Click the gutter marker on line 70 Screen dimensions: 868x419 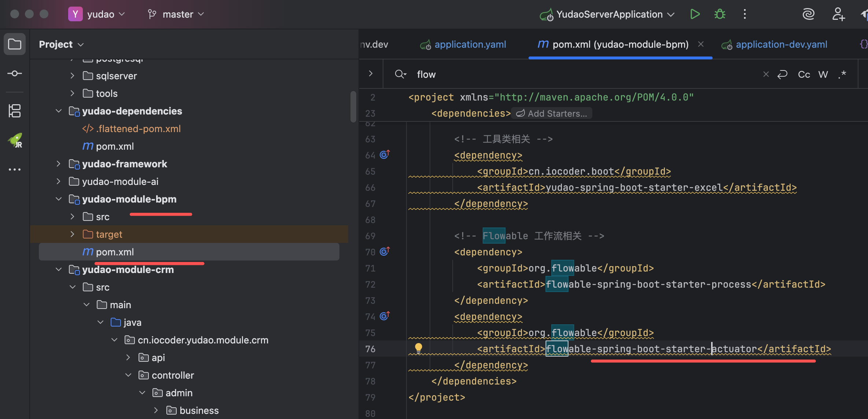click(385, 252)
